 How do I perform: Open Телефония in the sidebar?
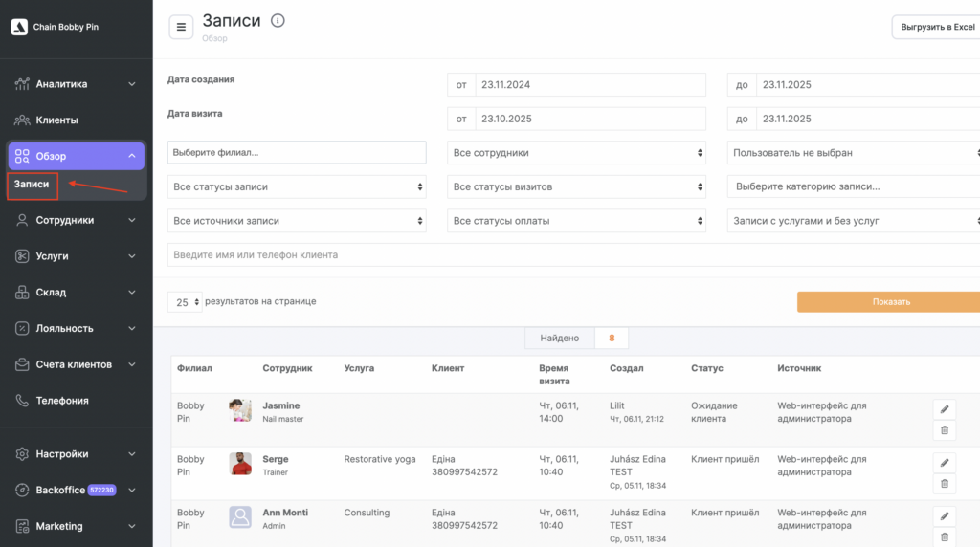[62, 401]
